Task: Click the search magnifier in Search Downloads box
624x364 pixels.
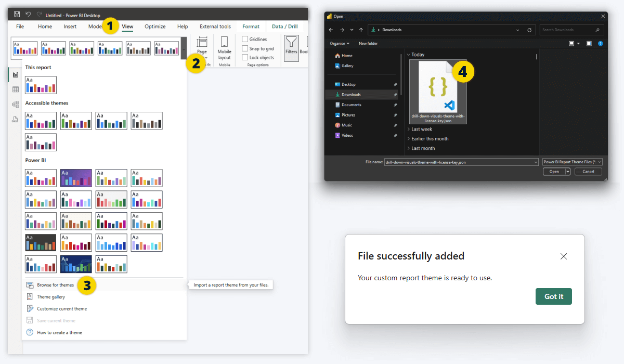Action: (598, 30)
